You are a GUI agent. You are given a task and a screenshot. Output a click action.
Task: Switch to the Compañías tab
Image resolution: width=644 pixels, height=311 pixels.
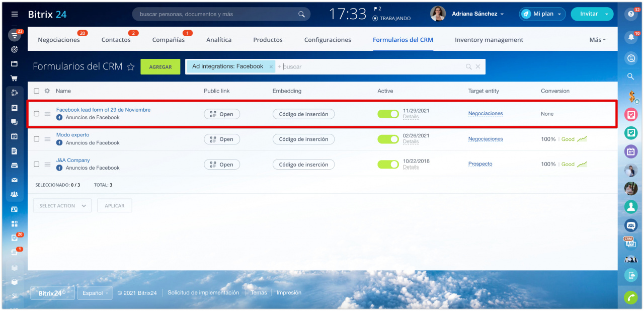point(169,40)
